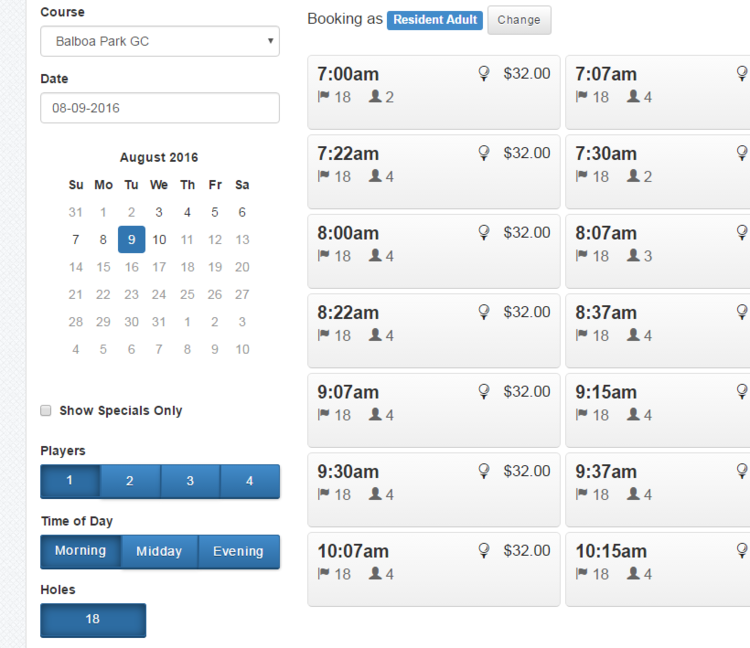The height and width of the screenshot is (648, 750).
Task: Click the Date input field
Action: pos(160,108)
